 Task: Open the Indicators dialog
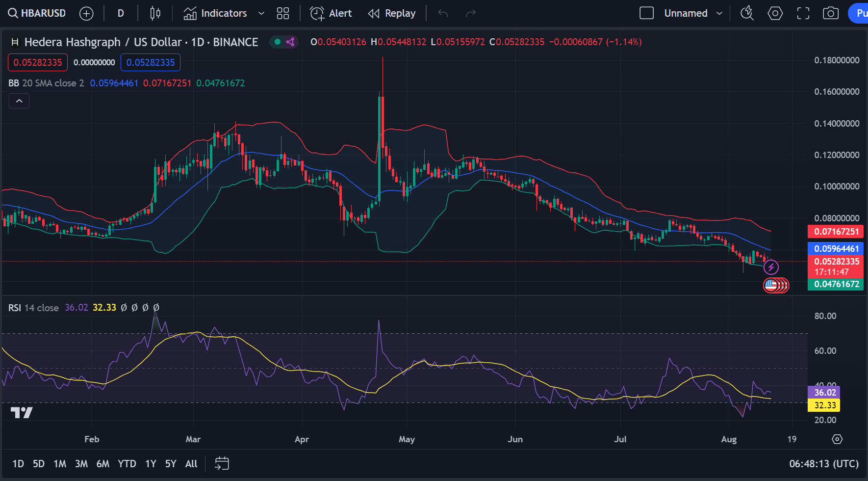click(215, 13)
